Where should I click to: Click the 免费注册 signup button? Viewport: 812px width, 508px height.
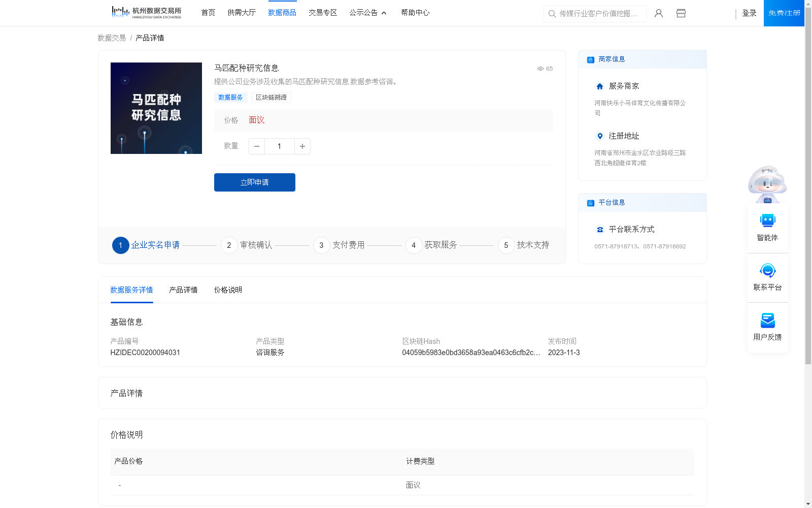(x=784, y=13)
